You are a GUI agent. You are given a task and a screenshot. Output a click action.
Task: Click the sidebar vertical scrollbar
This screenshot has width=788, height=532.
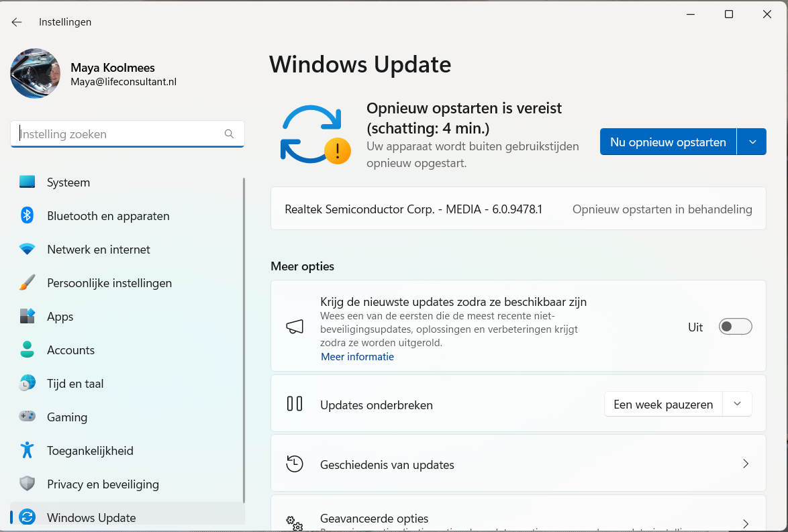click(244, 340)
